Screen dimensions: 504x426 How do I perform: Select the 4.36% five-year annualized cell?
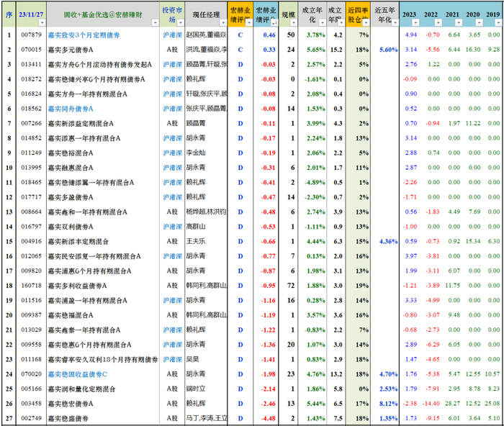click(385, 242)
